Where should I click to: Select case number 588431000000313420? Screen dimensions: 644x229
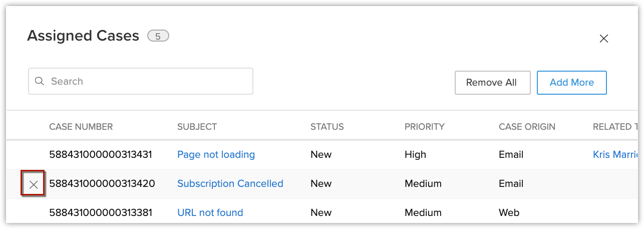pos(102,184)
